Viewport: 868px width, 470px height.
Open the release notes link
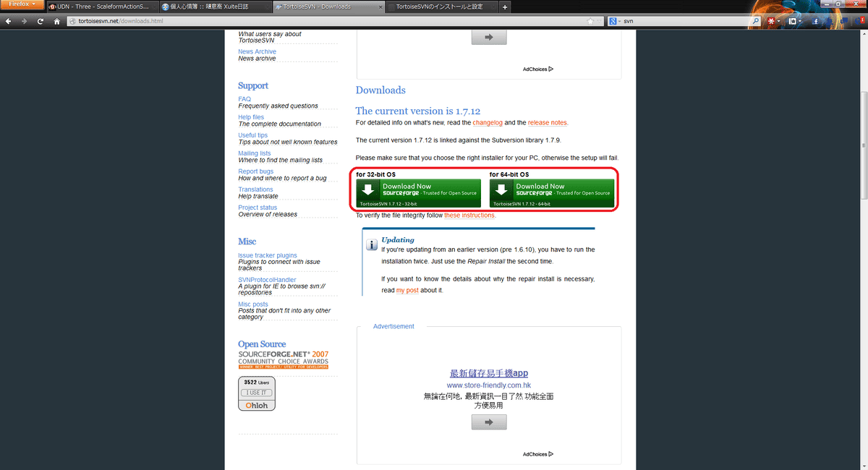click(548, 123)
